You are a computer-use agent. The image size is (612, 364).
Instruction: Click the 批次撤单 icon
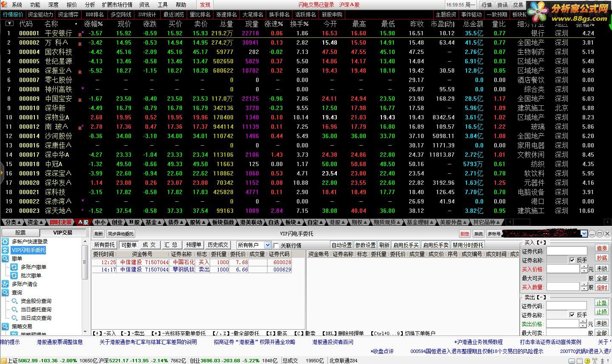14,276
